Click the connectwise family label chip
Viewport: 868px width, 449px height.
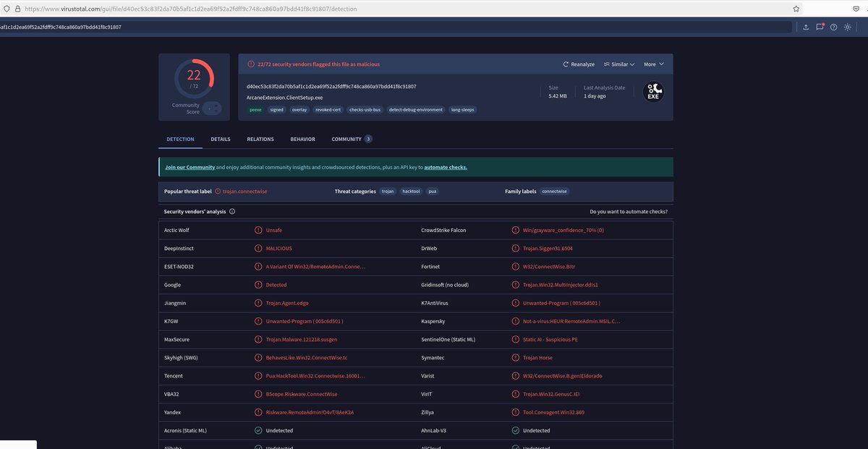[554, 192]
